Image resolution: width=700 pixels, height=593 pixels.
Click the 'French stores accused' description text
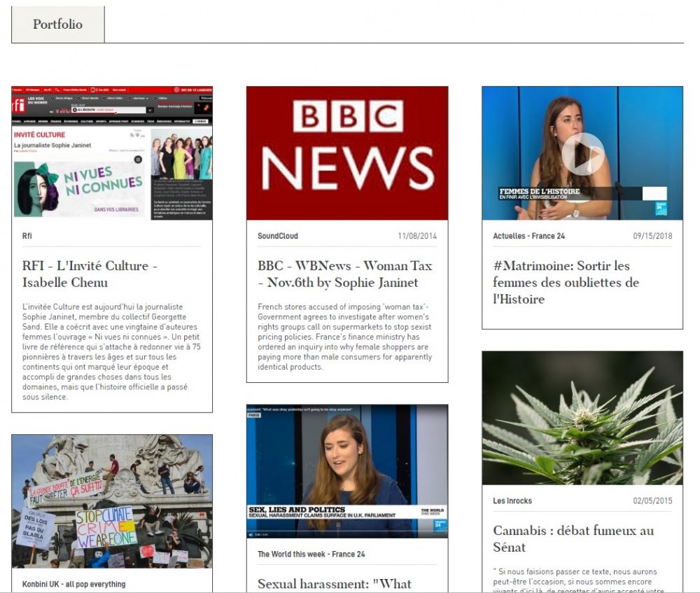pyautogui.click(x=345, y=337)
